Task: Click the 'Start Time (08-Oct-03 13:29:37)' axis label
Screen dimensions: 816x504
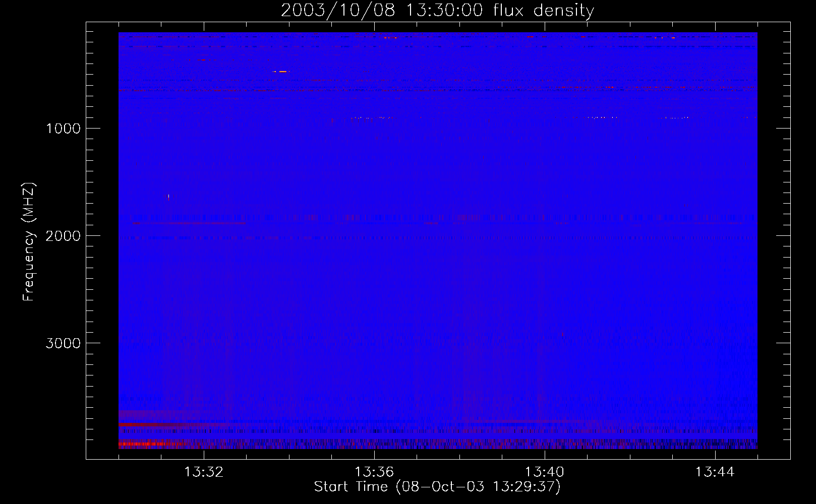Action: [x=437, y=487]
